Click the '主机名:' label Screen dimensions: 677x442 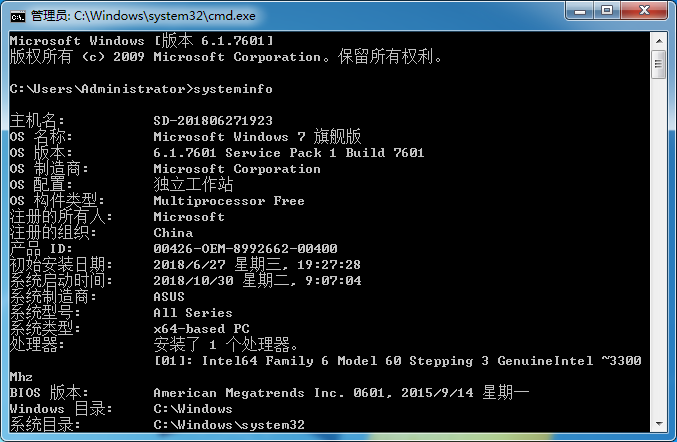37,120
